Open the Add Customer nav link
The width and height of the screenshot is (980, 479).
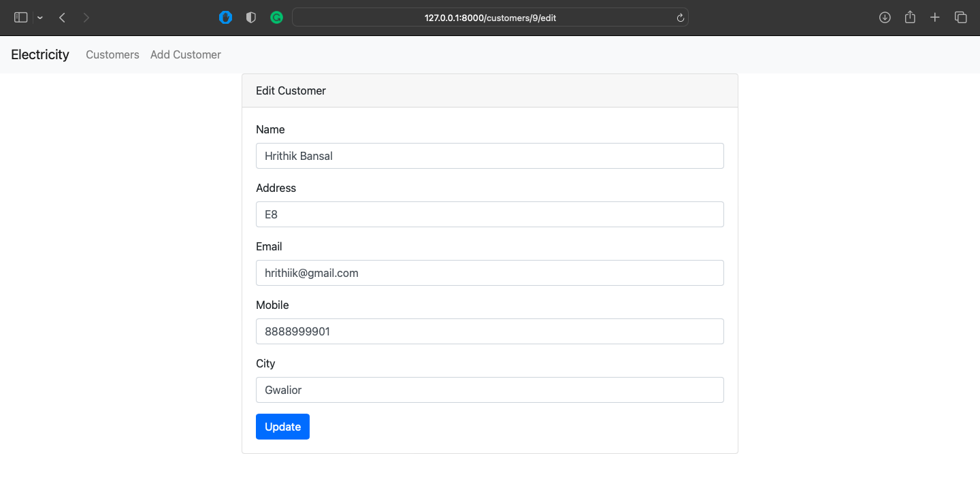point(186,54)
